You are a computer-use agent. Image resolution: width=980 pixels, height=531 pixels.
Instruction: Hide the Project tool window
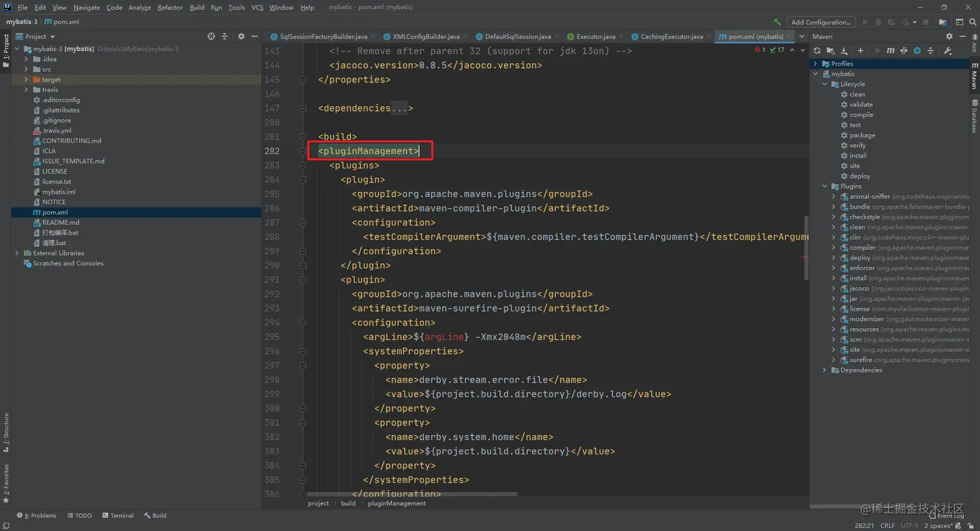coord(255,36)
